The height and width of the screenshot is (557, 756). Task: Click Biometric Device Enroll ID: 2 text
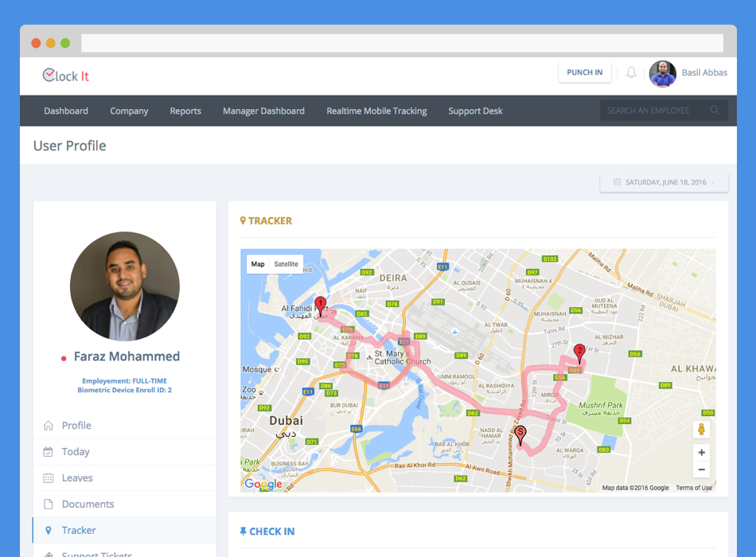(124, 390)
